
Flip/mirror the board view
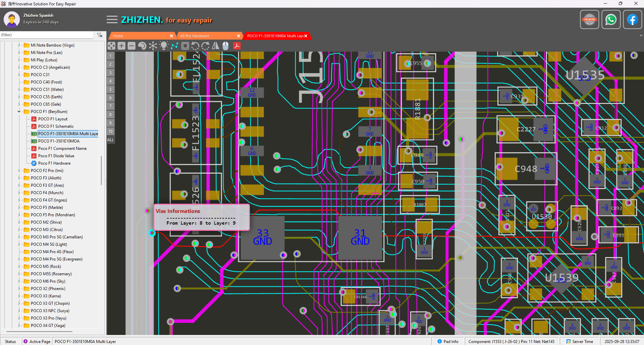(x=215, y=46)
